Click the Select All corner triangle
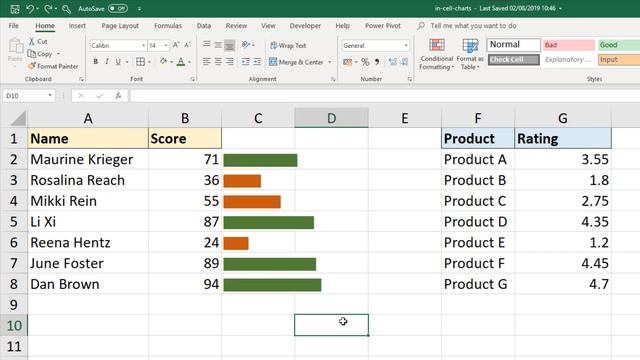The height and width of the screenshot is (360, 640). (x=18, y=118)
